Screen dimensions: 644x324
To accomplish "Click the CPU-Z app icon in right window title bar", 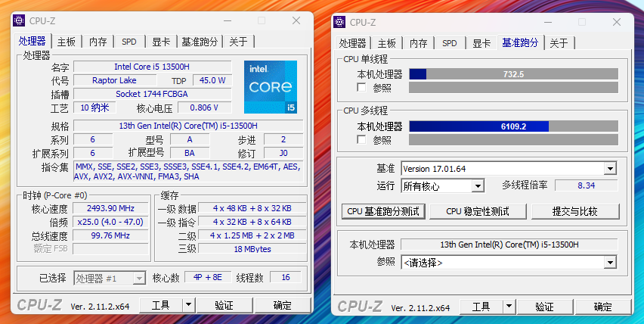I will tap(339, 22).
